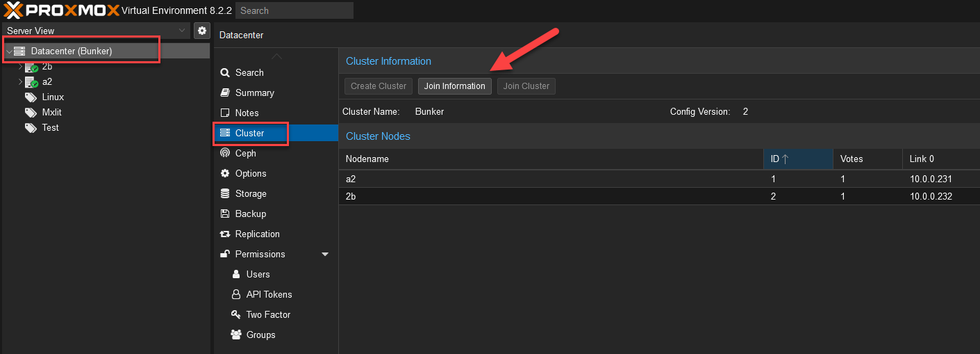Open Users under Permissions
Screen dimensions: 980x354
click(x=276, y=274)
